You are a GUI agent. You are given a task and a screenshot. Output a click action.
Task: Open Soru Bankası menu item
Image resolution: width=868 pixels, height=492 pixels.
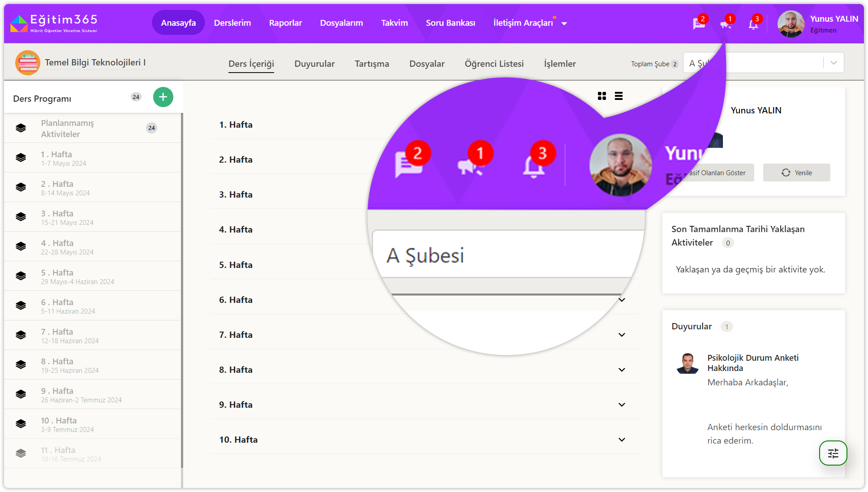pyautogui.click(x=451, y=23)
